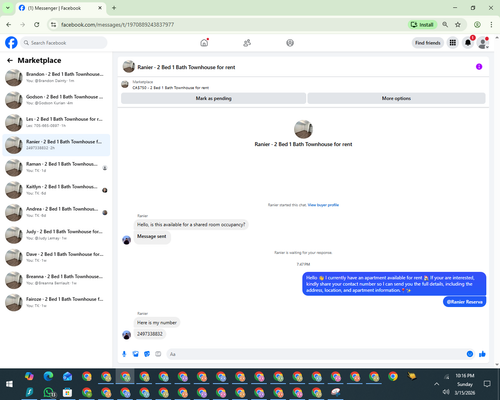Click the Aa message input field
The image size is (500, 400).
click(x=315, y=354)
